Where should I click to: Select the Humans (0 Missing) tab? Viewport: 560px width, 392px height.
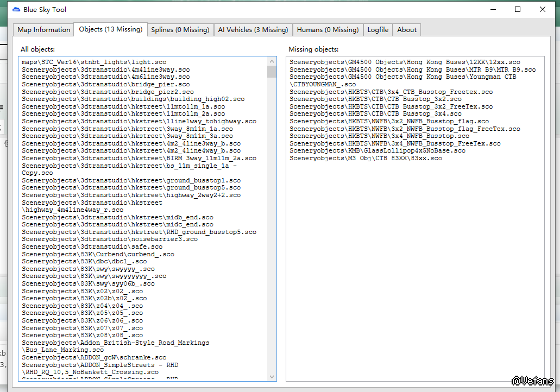pos(328,30)
